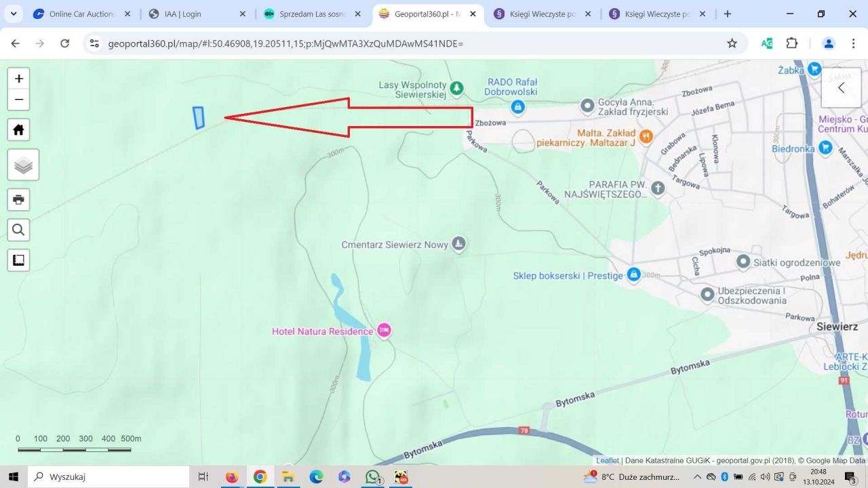This screenshot has height=488, width=868.
Task: Show hidden system tray icons
Action: click(696, 476)
